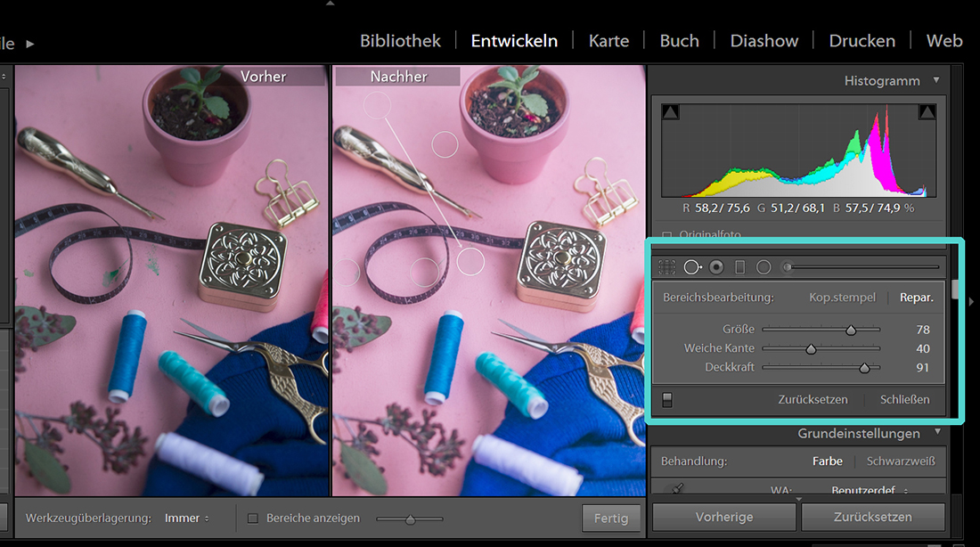The image size is (980, 547).
Task: Pick the white balance eyedropper tool
Action: pyautogui.click(x=677, y=488)
